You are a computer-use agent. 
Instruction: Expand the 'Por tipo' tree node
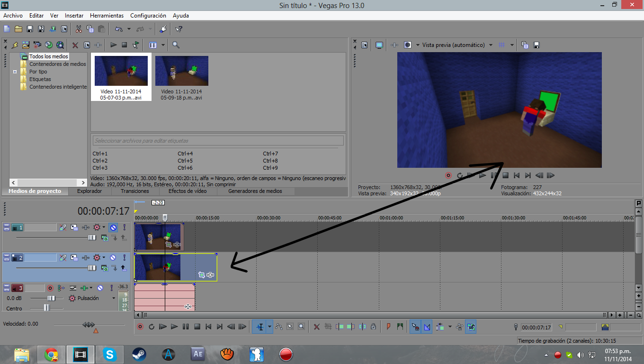[x=15, y=72]
